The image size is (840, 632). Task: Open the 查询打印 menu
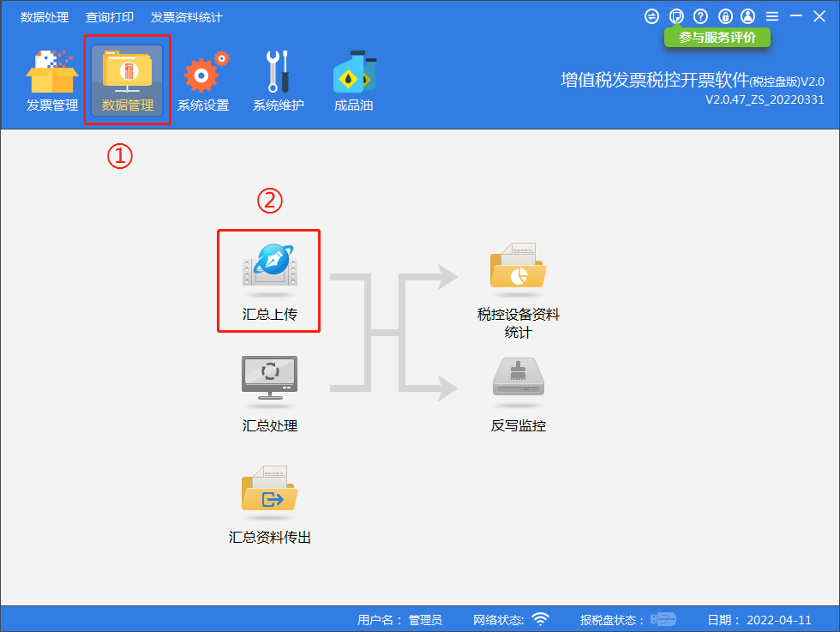click(x=110, y=17)
